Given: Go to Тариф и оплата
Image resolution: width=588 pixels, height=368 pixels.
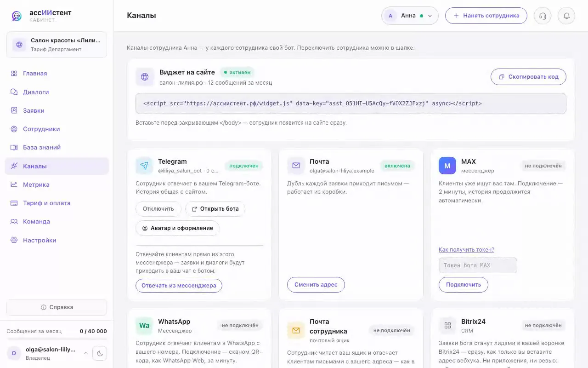Looking at the screenshot, I should [x=57, y=203].
